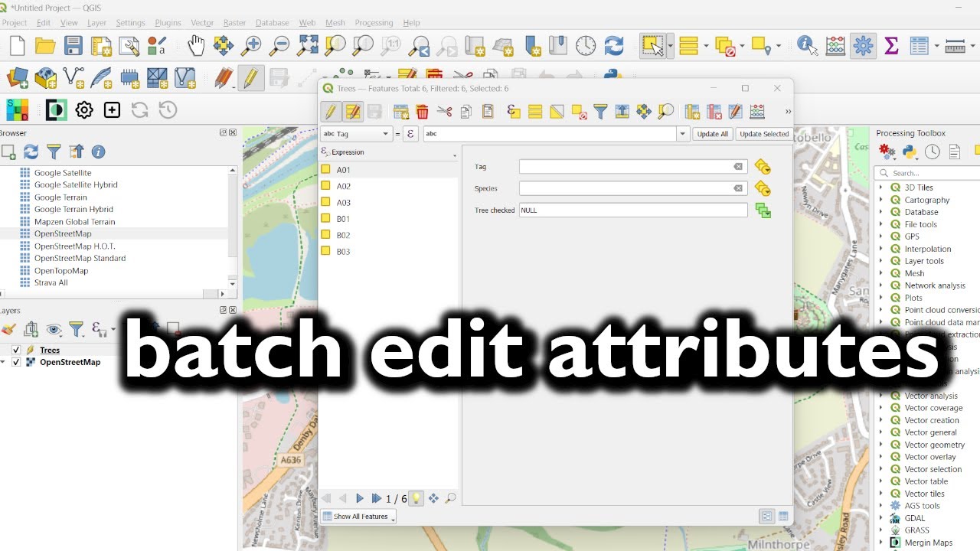Go to next feature arrow
This screenshot has width=980, height=551.
(x=360, y=498)
